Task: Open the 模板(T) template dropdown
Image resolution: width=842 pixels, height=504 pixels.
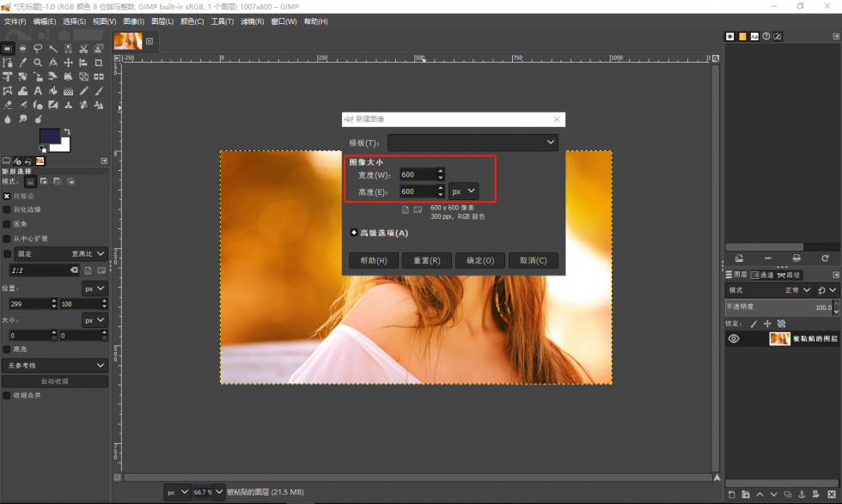Action: click(473, 143)
